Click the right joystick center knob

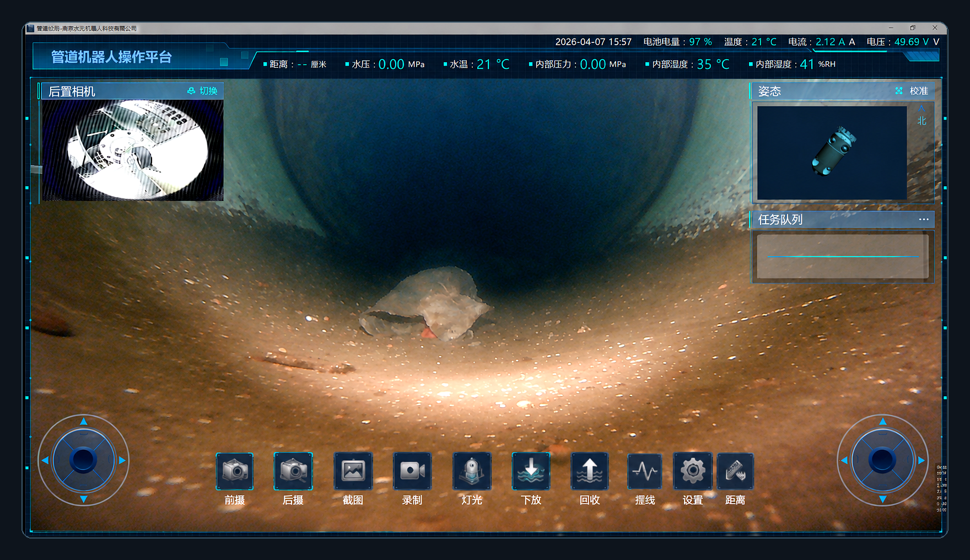(882, 460)
